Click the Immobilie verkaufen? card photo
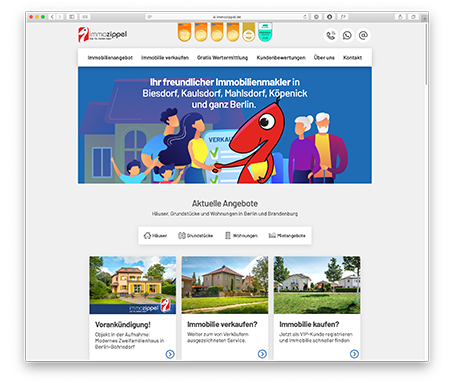455x383 pixels. pos(225,285)
